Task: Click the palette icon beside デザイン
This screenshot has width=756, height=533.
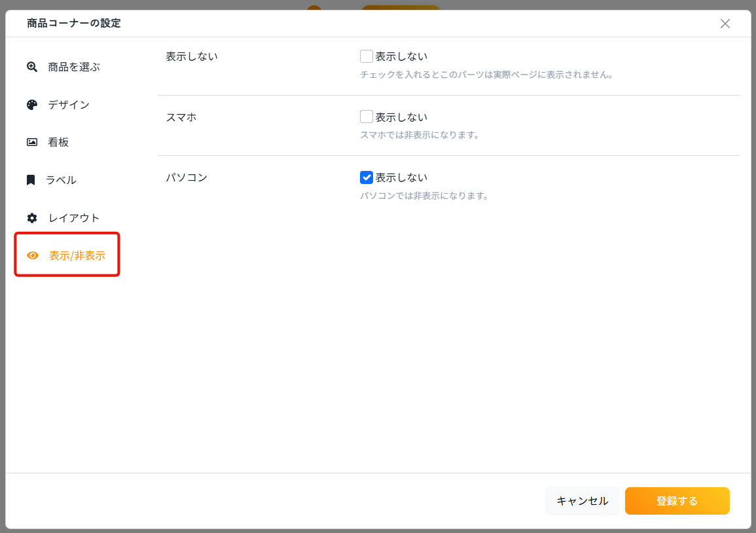Action: (x=32, y=105)
